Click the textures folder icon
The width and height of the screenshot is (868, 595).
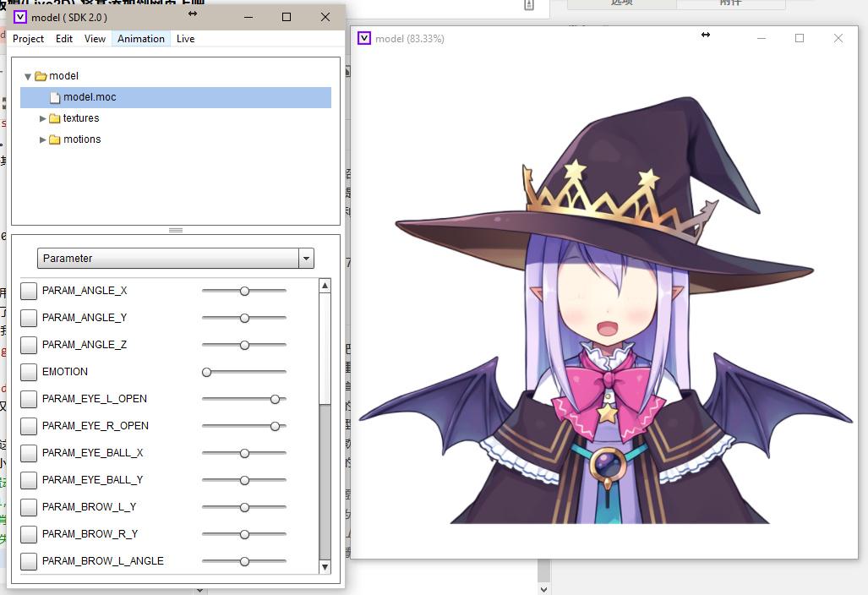click(x=54, y=118)
